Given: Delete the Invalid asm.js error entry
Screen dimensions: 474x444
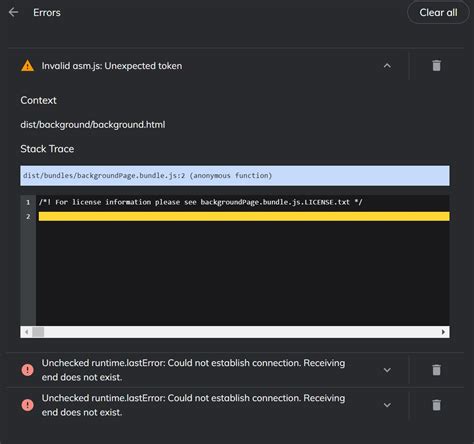Looking at the screenshot, I should [x=436, y=66].
